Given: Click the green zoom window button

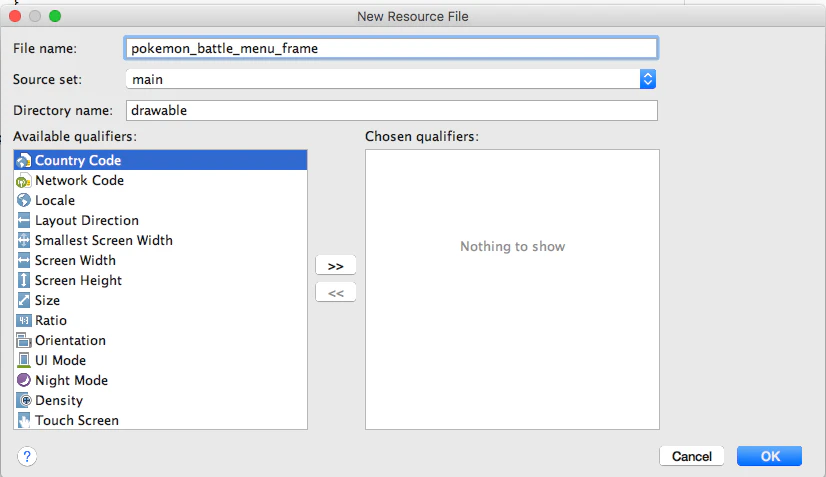Looking at the screenshot, I should click(x=55, y=16).
